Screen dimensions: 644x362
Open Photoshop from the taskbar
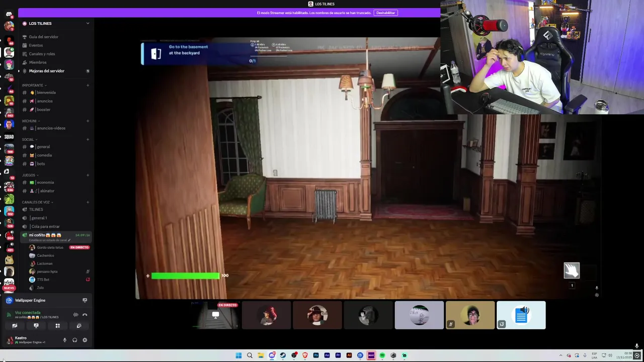pos(316,355)
